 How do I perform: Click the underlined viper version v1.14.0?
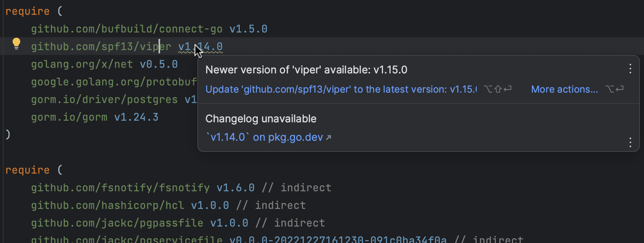[200, 47]
